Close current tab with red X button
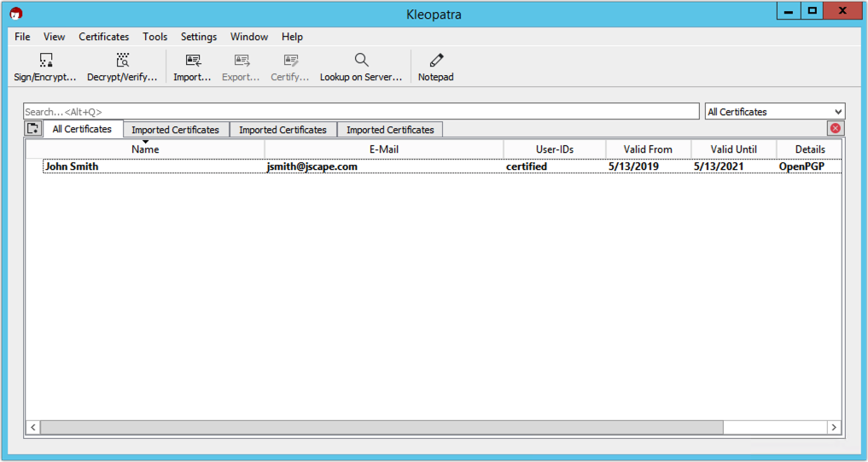This screenshot has width=868, height=462. point(836,128)
